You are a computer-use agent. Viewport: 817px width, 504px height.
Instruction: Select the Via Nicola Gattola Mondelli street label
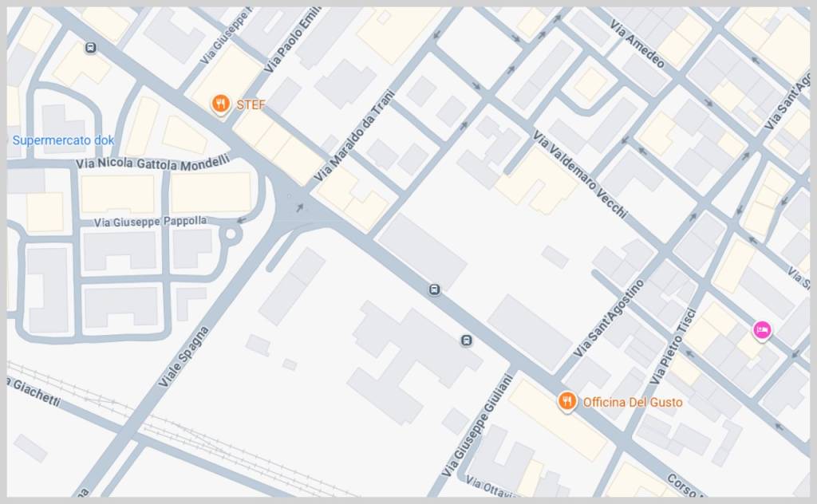153,163
